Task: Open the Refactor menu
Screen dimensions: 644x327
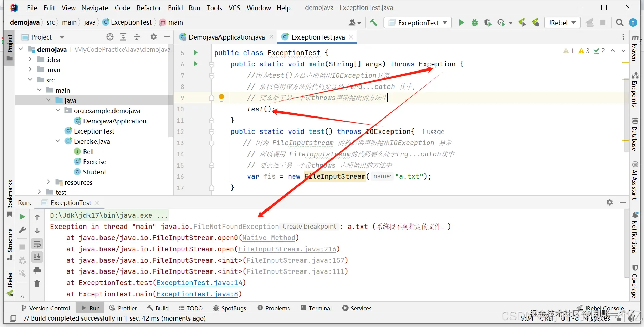Action: [x=149, y=8]
